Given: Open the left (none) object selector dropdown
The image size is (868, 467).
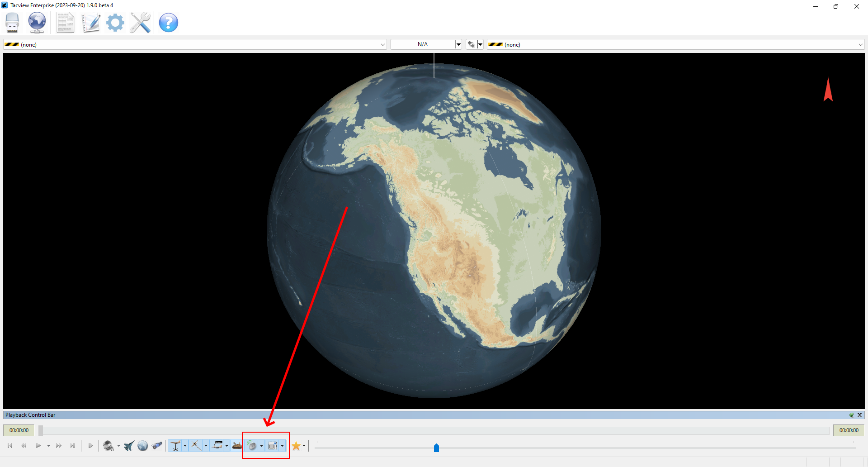Looking at the screenshot, I should [x=195, y=44].
